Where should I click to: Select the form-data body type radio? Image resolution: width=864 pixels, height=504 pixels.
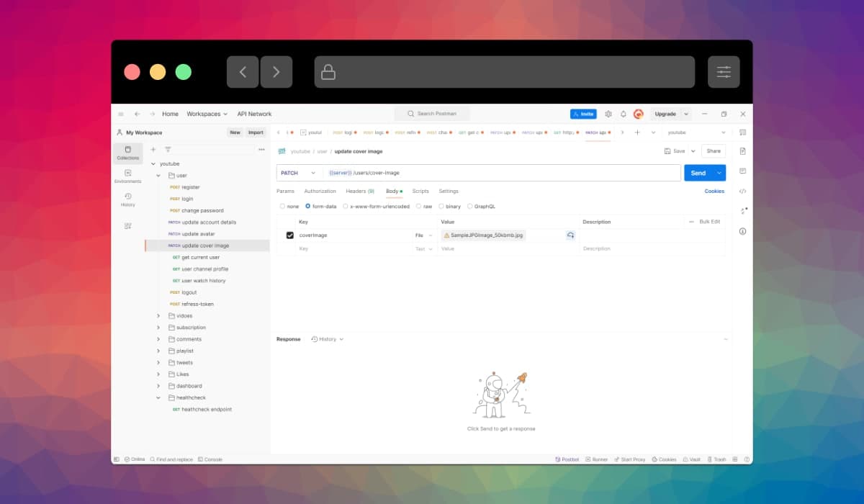click(x=307, y=207)
